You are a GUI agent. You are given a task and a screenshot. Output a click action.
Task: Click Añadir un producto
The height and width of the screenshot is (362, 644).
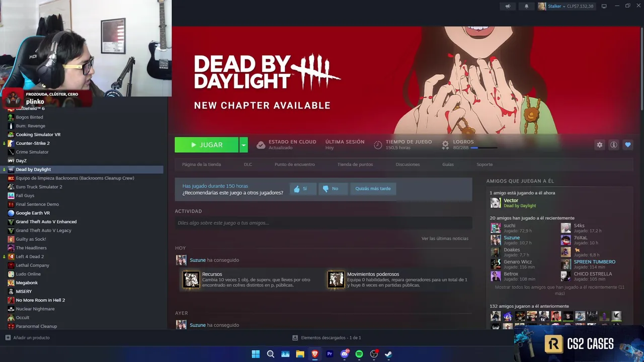[28, 338]
